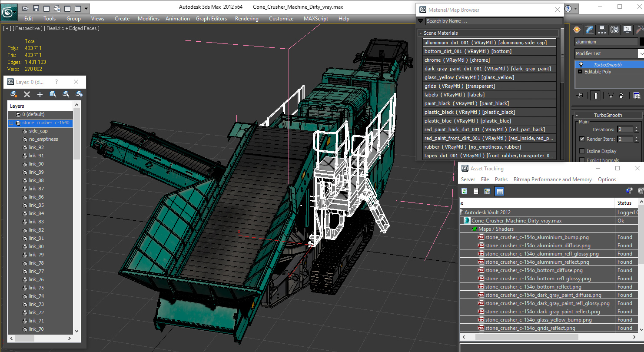Click Select Highlighted Objects and Layers icon
The height and width of the screenshot is (352, 644).
[53, 94]
